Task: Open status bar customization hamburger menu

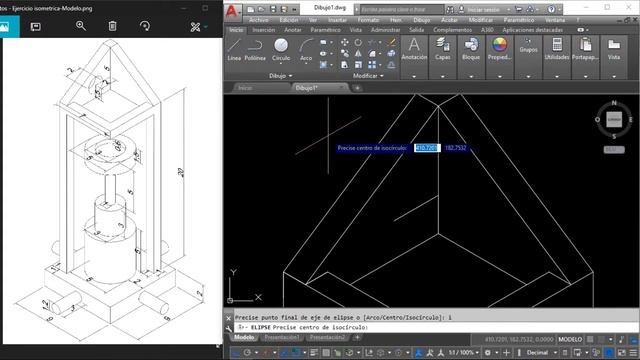Action: click(x=633, y=352)
